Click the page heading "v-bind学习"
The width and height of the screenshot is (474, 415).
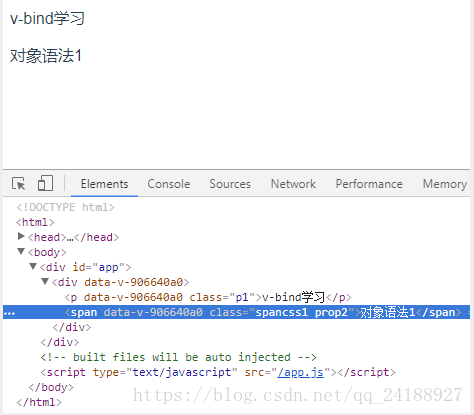click(x=47, y=18)
